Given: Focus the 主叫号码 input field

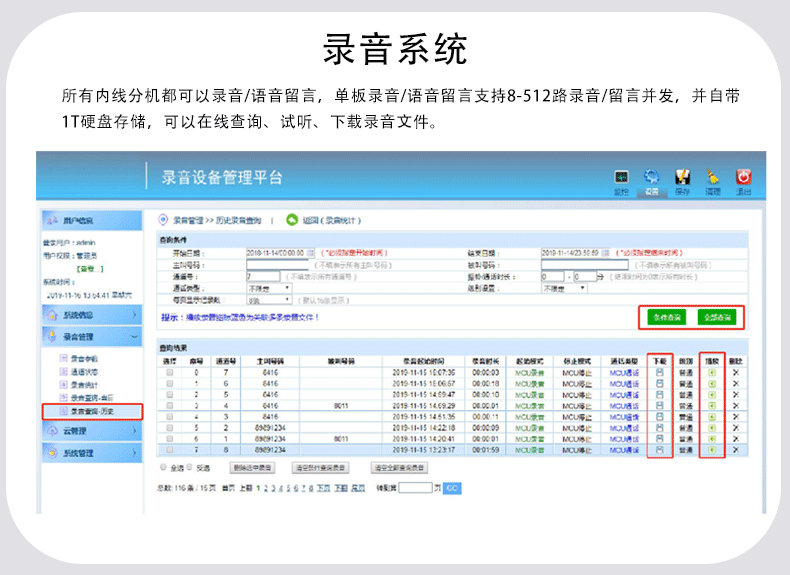Looking at the screenshot, I should pos(278,265).
